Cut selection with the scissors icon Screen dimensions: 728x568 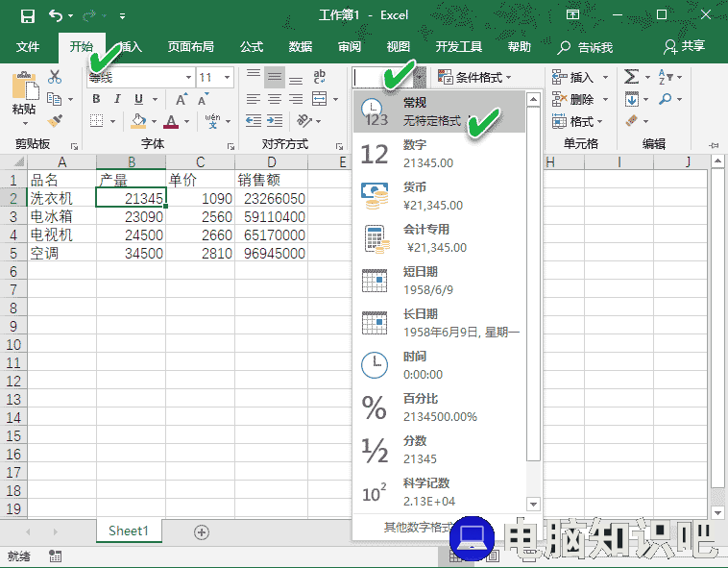(x=55, y=77)
